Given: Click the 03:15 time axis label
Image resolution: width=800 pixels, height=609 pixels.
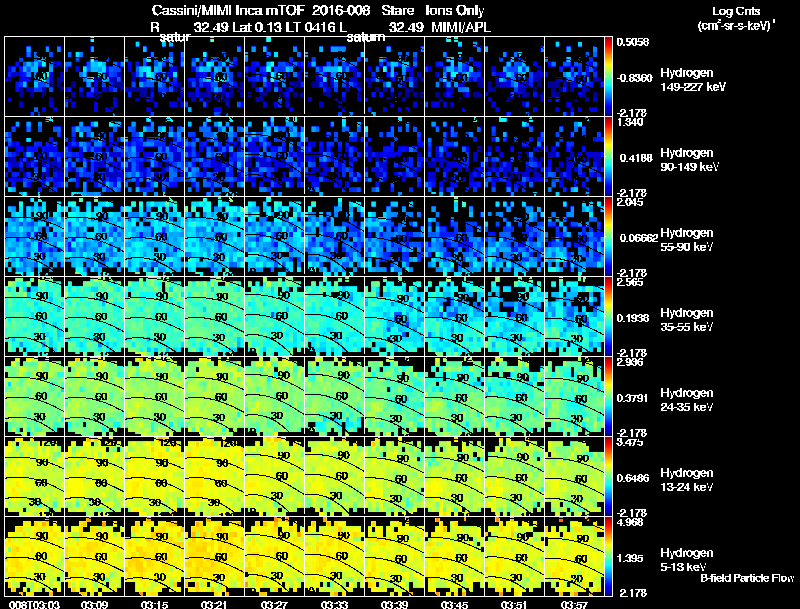Looking at the screenshot, I should tap(154, 604).
